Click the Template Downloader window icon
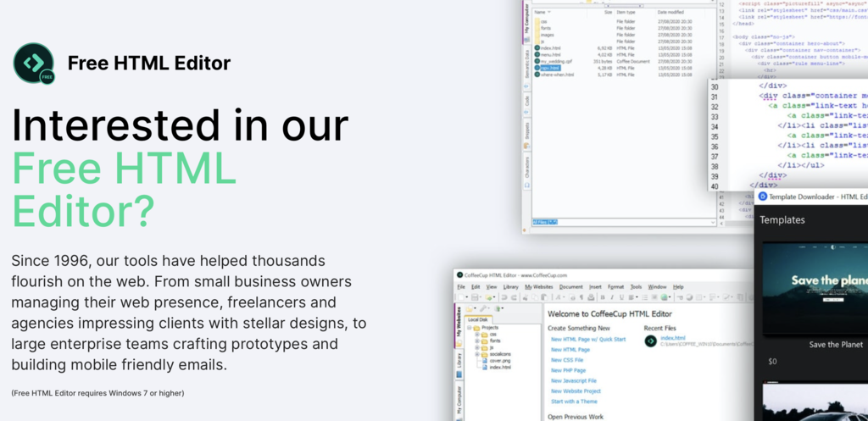 point(762,197)
